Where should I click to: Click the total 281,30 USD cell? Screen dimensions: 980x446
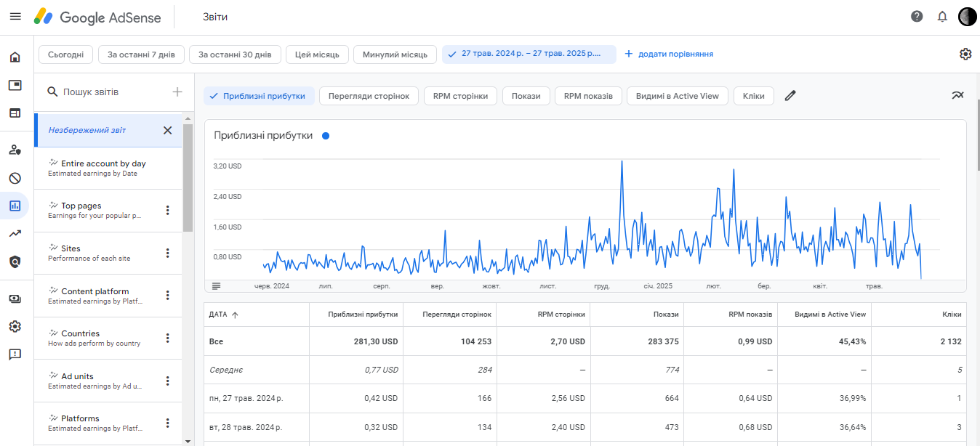pos(356,341)
